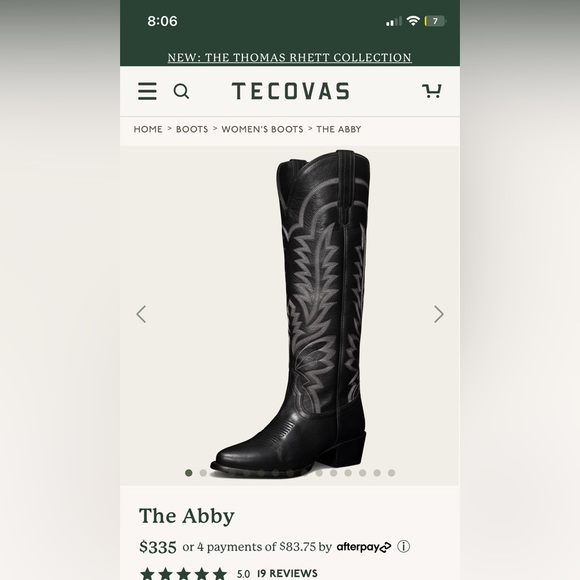
Task: Open The Thomas Rhett Collection banner link
Action: click(290, 57)
